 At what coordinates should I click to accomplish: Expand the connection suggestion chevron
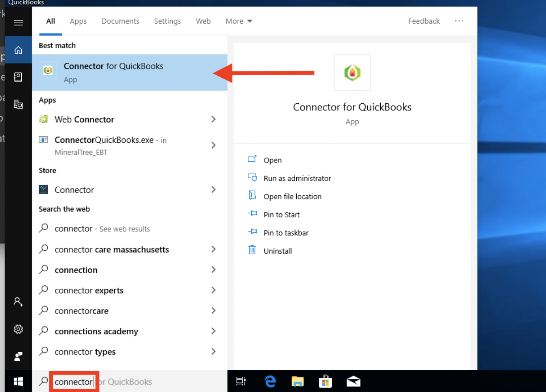coord(213,270)
